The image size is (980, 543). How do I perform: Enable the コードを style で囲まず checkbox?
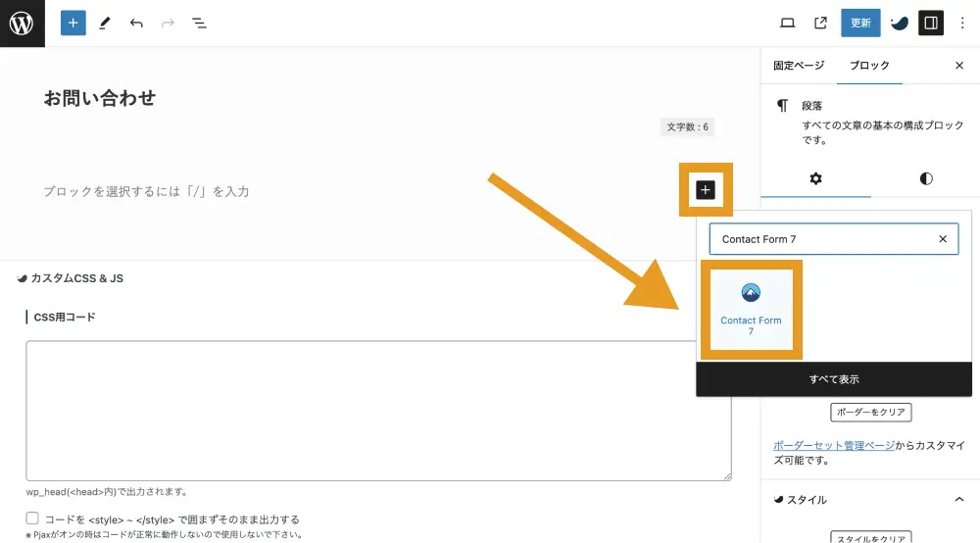pos(32,518)
